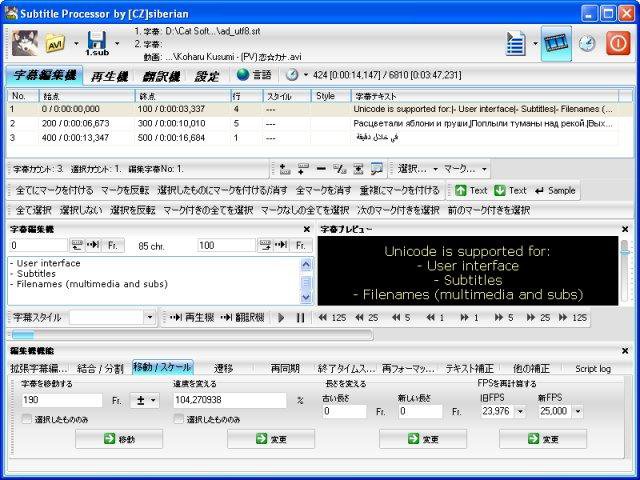Open the 再同期 tab
This screenshot has height=480, width=640.
[285, 369]
